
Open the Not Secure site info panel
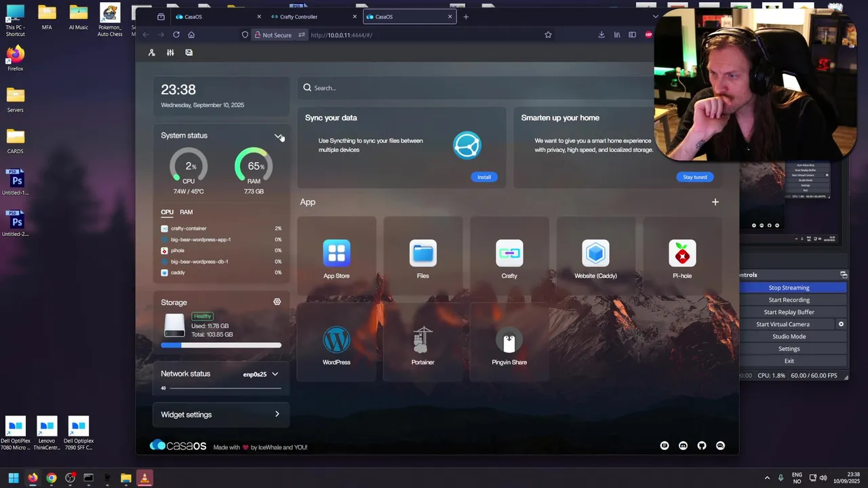tap(273, 35)
